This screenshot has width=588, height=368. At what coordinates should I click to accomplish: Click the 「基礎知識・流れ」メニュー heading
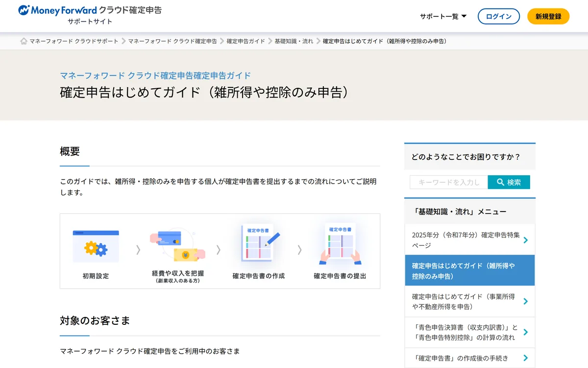[460, 212]
